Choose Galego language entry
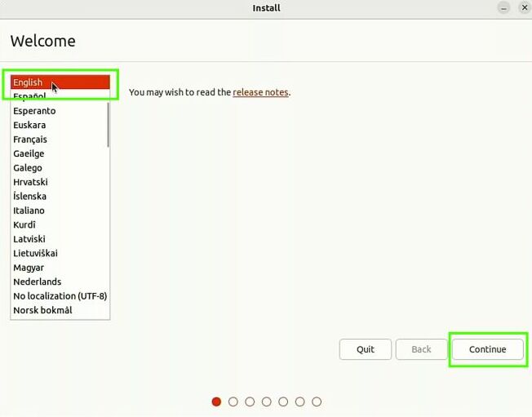The image size is (532, 417). 60,168
